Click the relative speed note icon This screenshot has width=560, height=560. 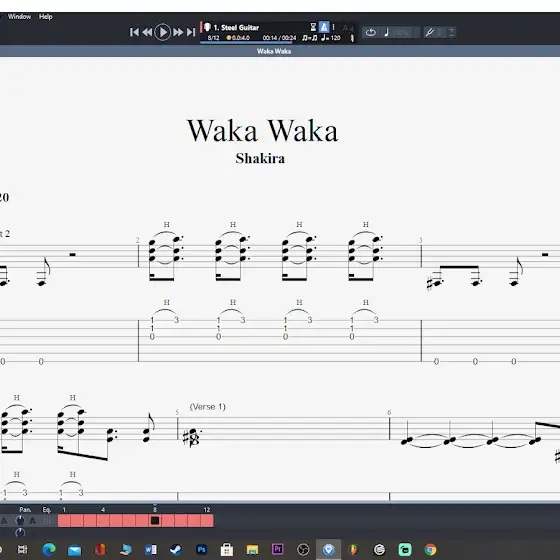click(386, 32)
